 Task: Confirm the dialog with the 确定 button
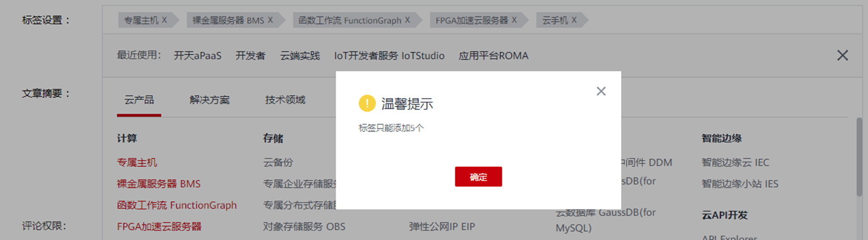tap(478, 177)
